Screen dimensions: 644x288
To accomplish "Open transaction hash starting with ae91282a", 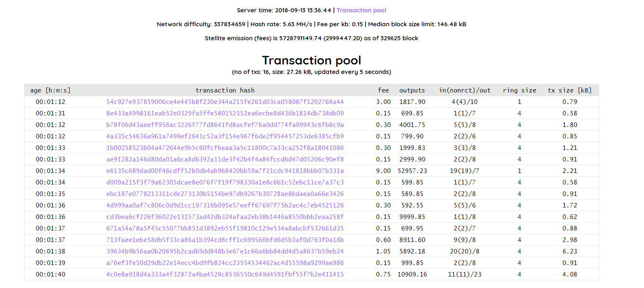I will (x=225, y=159).
